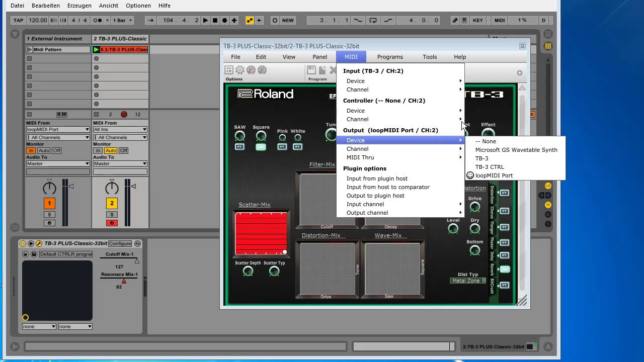The height and width of the screenshot is (362, 644).
Task: Open the Key Map mode
Action: click(x=478, y=20)
